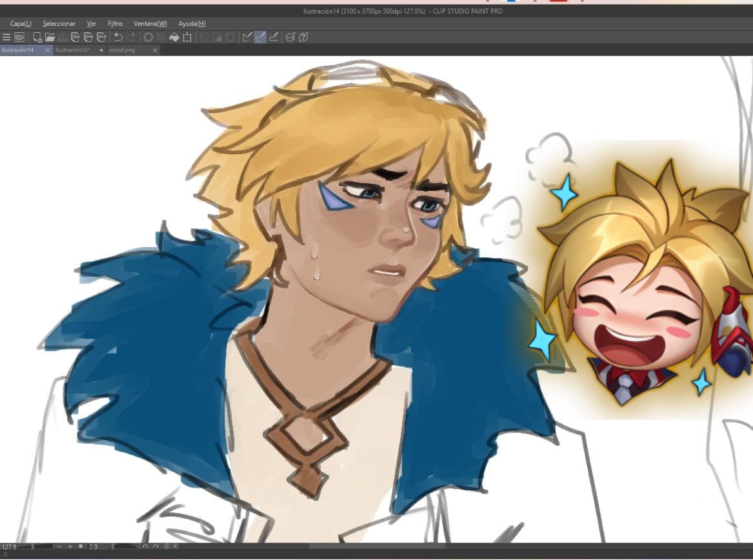Click the Scale/Rotate transform icon
Image resolution: width=753 pixels, height=560 pixels.
(187, 37)
